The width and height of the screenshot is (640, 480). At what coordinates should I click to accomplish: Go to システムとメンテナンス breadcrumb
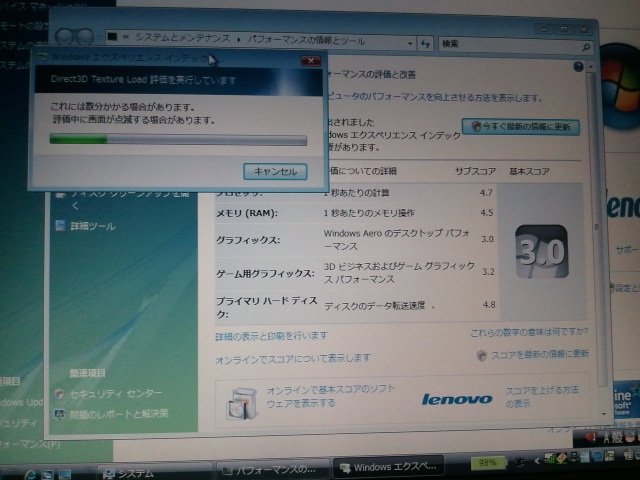click(183, 38)
